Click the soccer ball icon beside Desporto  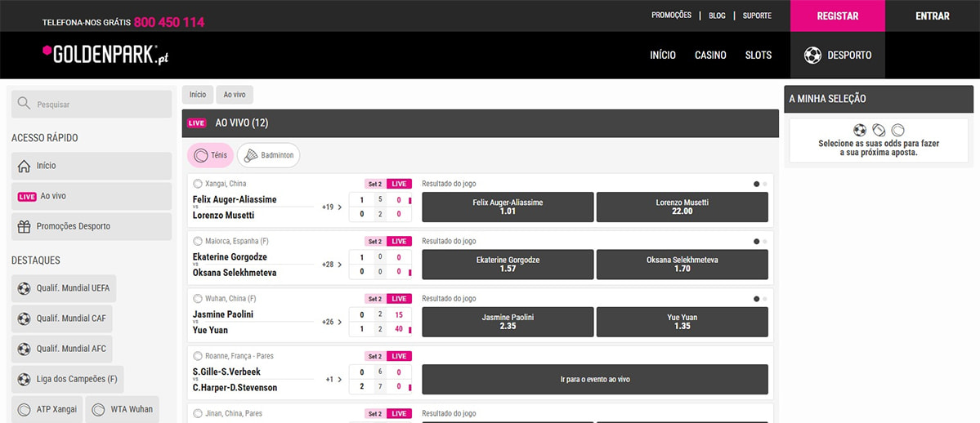click(x=812, y=56)
